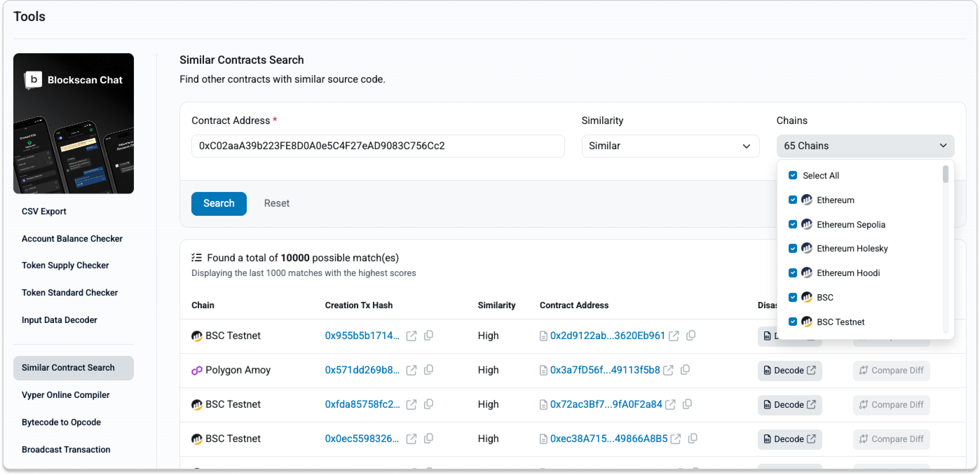Open external link for 0x72ac3Bf7...9fA0F2a84 address
This screenshot has height=475, width=980.
tap(670, 405)
